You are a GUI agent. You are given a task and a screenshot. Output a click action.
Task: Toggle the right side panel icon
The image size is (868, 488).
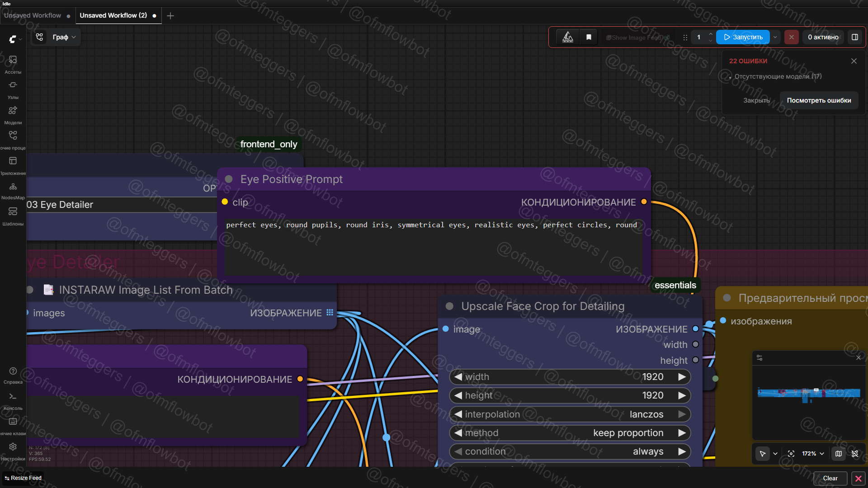(855, 38)
